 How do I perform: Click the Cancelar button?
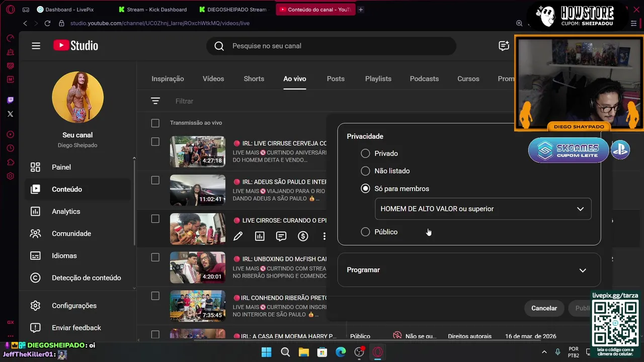coord(544,308)
